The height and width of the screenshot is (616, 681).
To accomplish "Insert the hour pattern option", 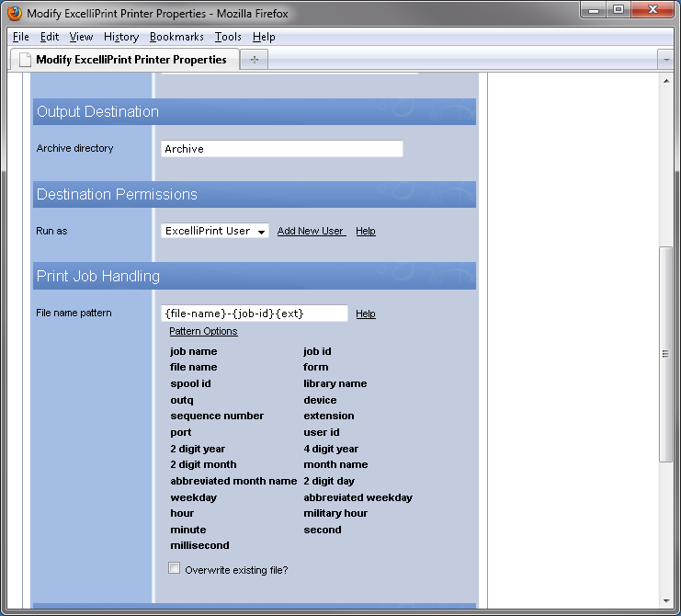I will [x=182, y=513].
